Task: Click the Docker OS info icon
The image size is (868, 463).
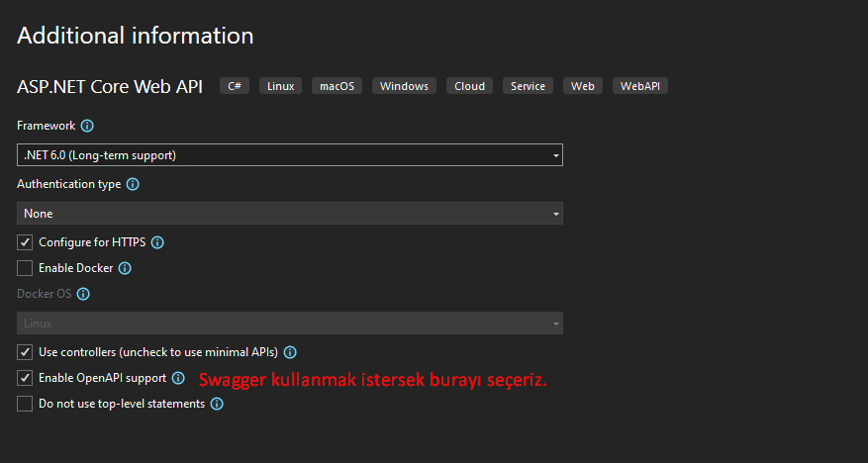Action: (83, 294)
